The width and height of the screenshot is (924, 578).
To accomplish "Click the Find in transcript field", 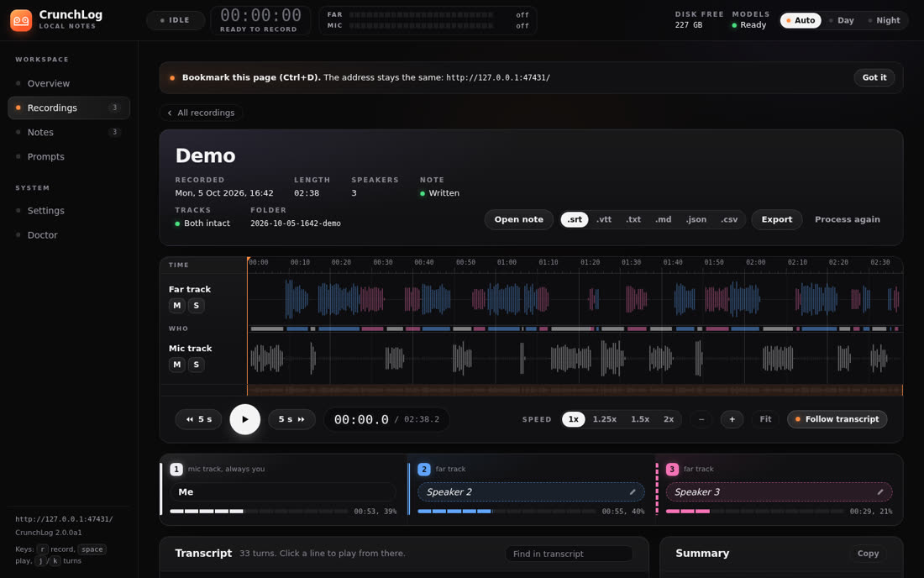I will 569,554.
